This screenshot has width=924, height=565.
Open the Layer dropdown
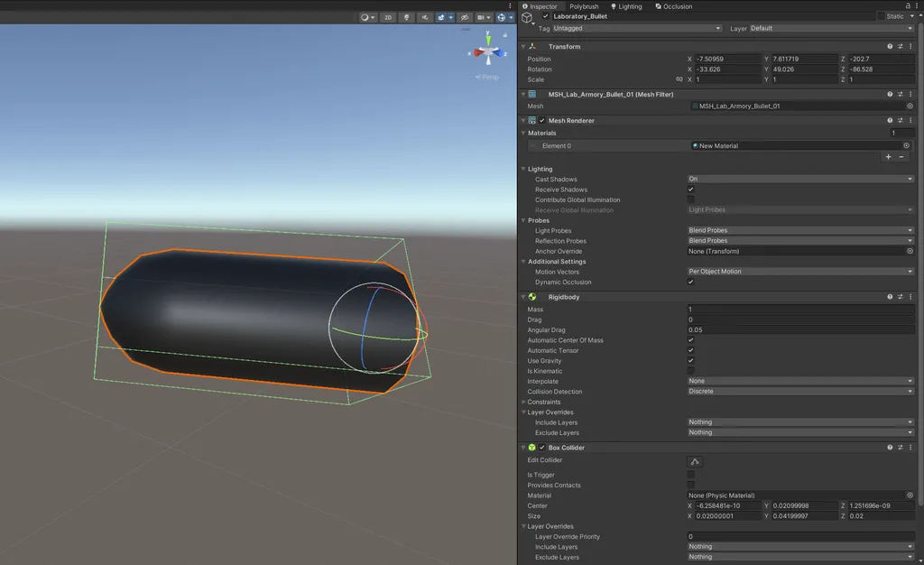(x=831, y=28)
